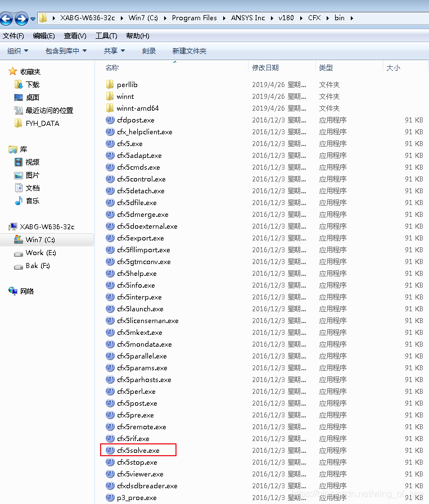Select the cfx5control.exe file name
Viewport: 429px width, 504px height.
click(x=141, y=179)
